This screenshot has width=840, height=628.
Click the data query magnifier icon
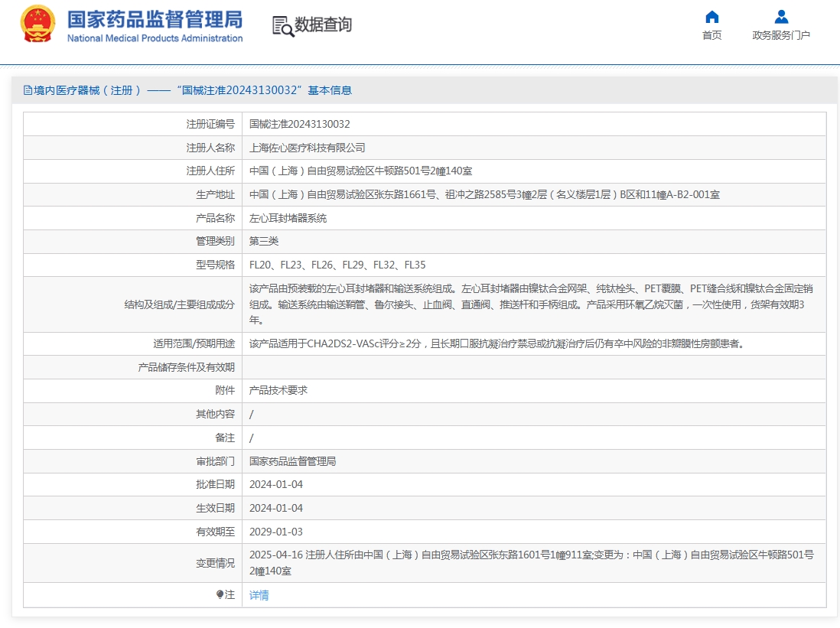click(283, 26)
